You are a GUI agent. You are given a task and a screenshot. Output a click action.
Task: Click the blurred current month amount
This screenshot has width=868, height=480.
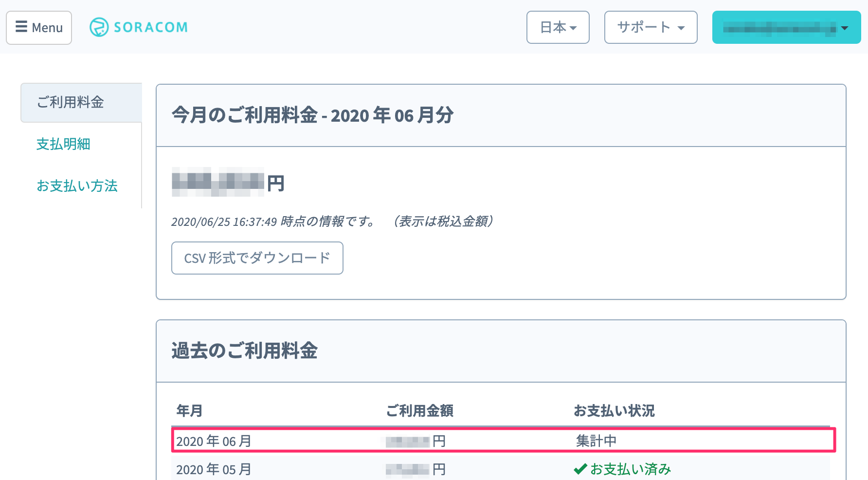click(x=218, y=182)
